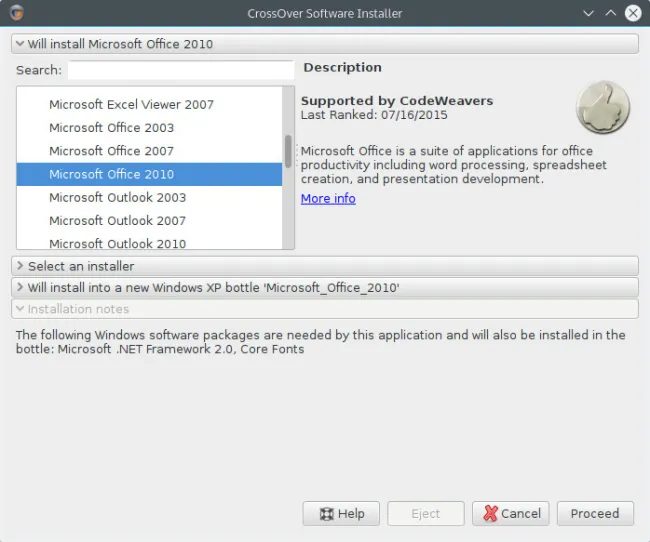Screen dimensions: 650x542
Task: Collapse the Installation notes section
Action: pyautogui.click(x=325, y=309)
